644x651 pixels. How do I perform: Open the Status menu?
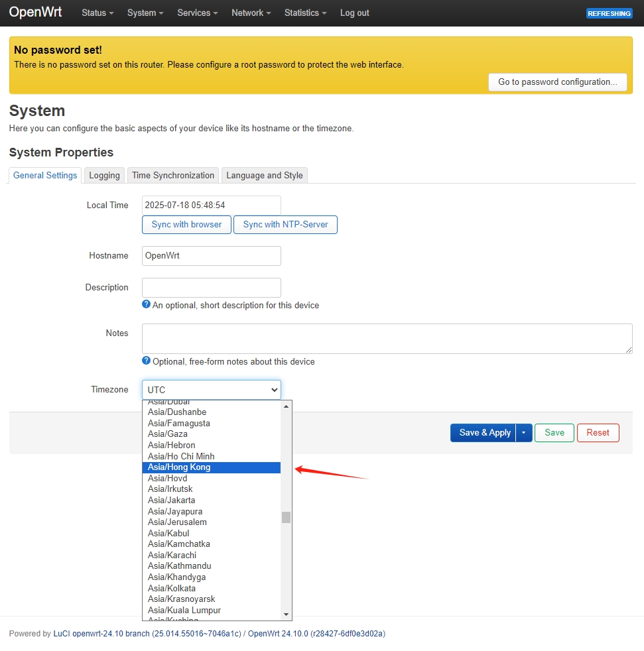point(97,13)
